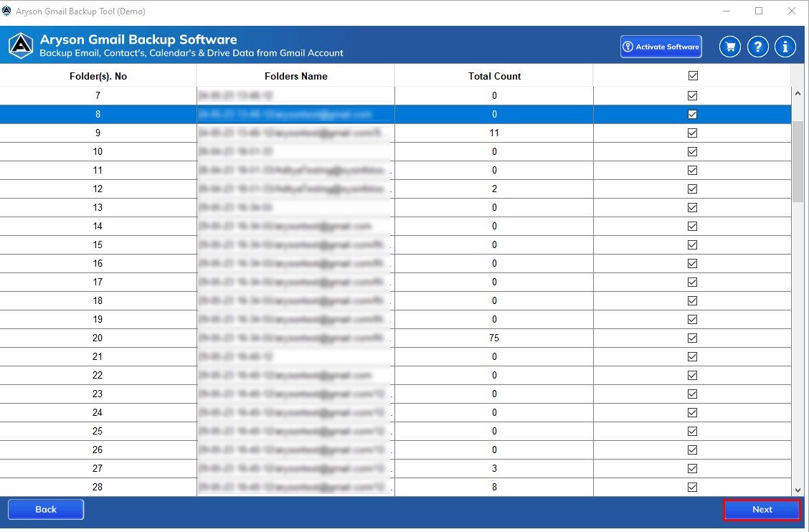Close the Aryson Gmail Backup window
809x532 pixels.
tap(792, 11)
